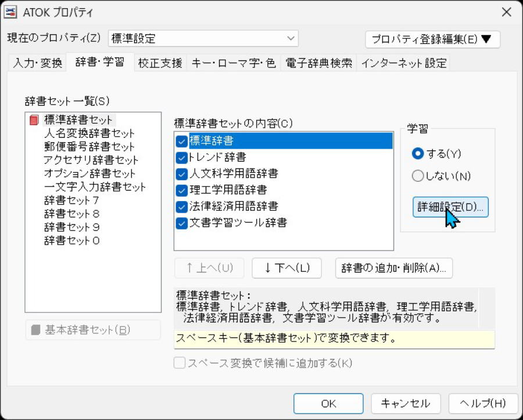Click the ↑上へ(U) button
Image resolution: width=523 pixels, height=420 pixels.
[209, 268]
